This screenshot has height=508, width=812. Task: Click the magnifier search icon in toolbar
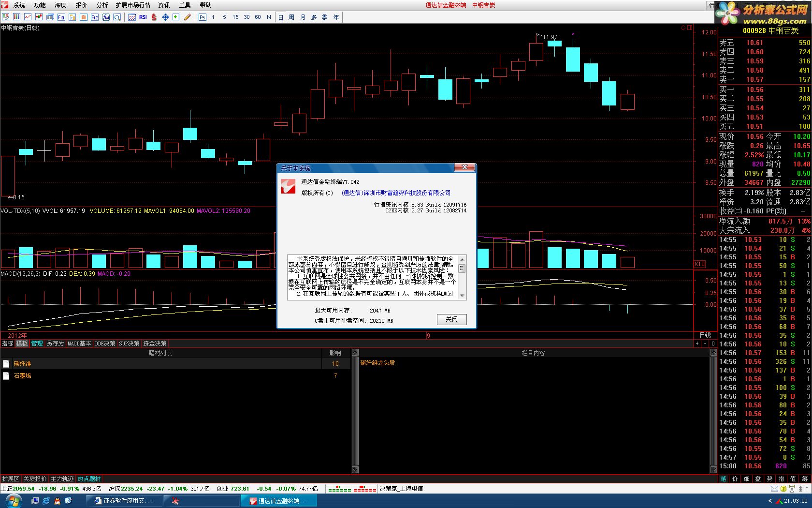[x=117, y=17]
